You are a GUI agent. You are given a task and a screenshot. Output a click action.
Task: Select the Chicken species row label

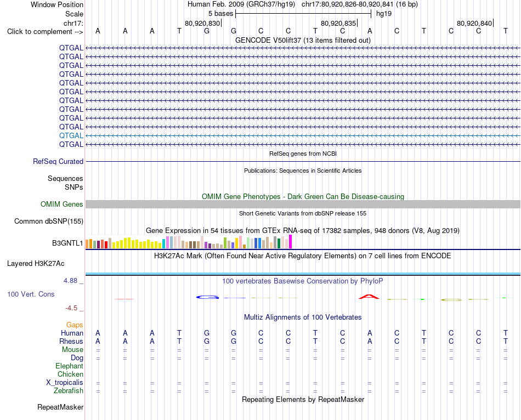coord(70,374)
